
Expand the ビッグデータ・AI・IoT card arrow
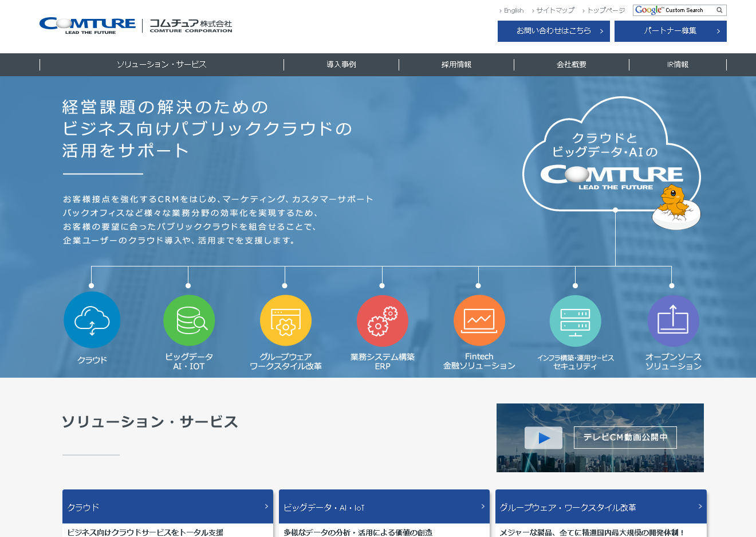483,507
